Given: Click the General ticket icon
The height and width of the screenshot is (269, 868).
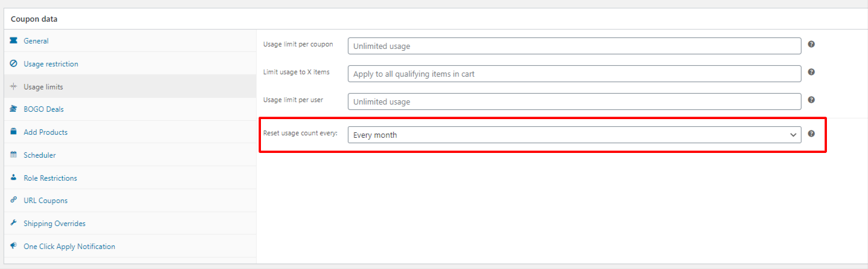Looking at the screenshot, I should tap(13, 41).
